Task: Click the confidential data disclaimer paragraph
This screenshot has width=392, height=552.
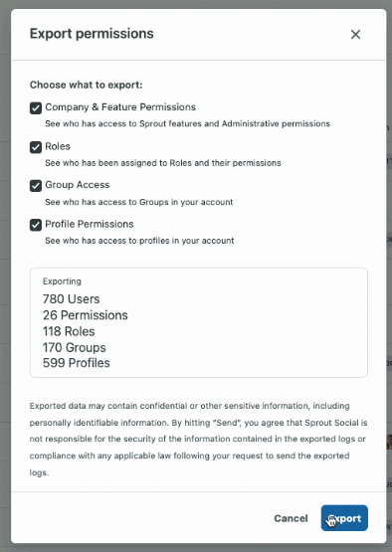Action: click(198, 439)
